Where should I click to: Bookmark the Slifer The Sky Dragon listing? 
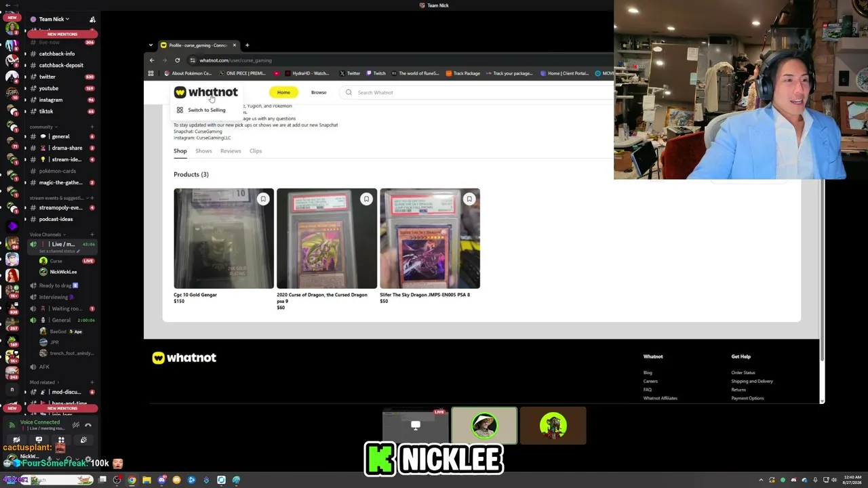pos(469,199)
